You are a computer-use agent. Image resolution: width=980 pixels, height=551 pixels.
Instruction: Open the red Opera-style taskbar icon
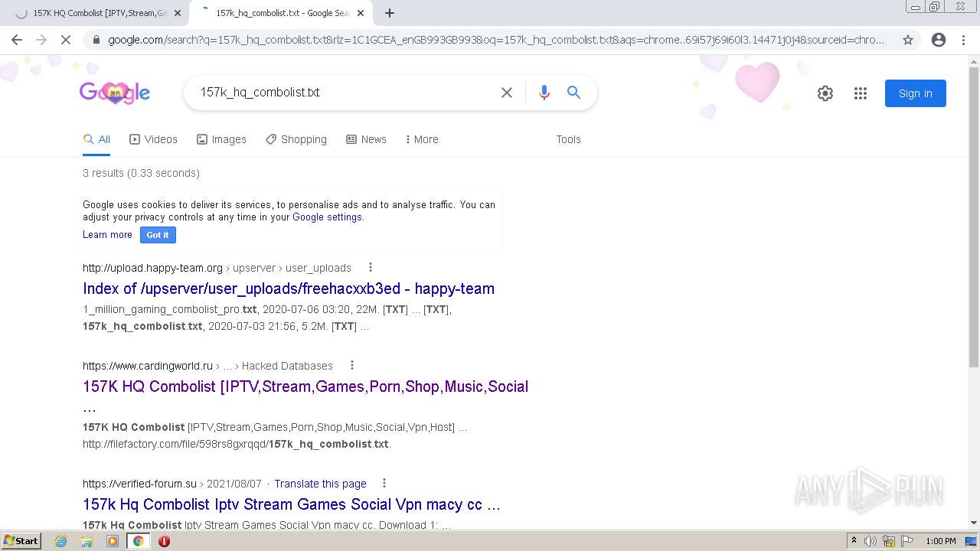tap(164, 541)
